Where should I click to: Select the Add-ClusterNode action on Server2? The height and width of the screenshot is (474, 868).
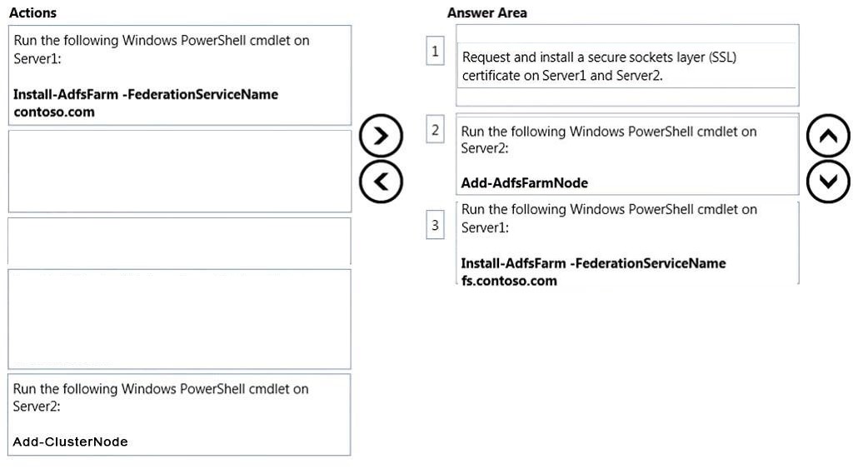coord(179,415)
